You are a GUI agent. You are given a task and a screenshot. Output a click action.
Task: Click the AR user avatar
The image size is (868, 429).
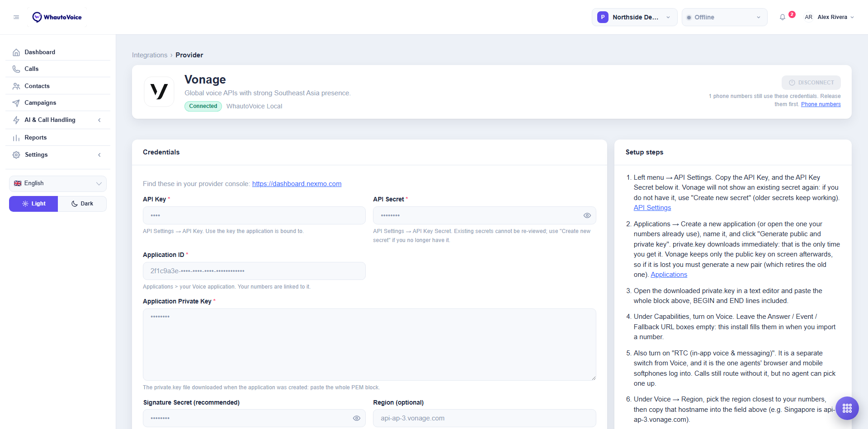pyautogui.click(x=808, y=17)
